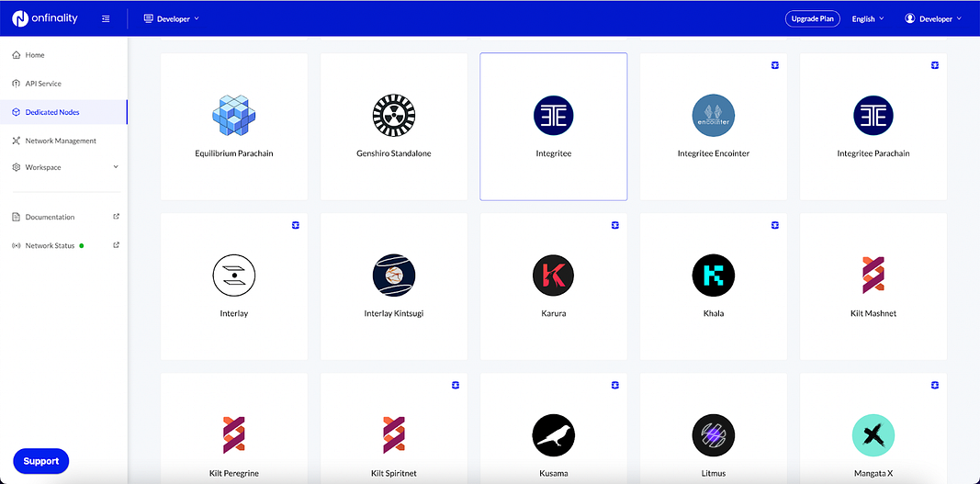Click the API Service icon

(17, 84)
